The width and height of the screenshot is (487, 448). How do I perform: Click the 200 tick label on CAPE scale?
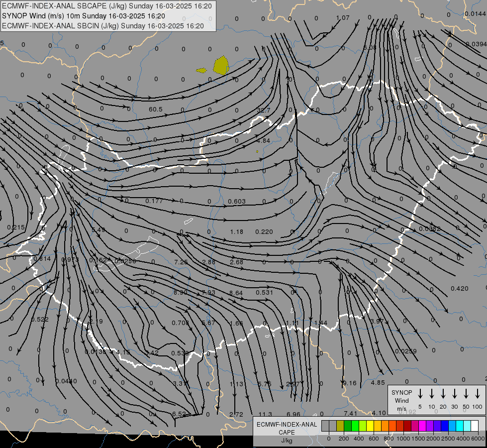pyautogui.click(x=344, y=439)
